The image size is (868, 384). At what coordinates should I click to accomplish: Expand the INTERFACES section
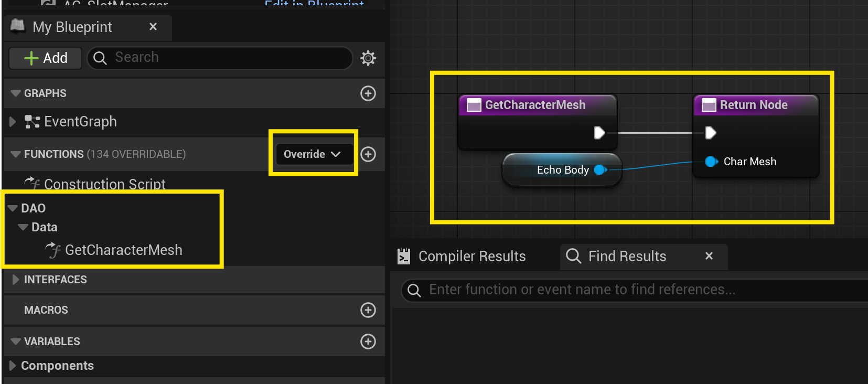(15, 280)
